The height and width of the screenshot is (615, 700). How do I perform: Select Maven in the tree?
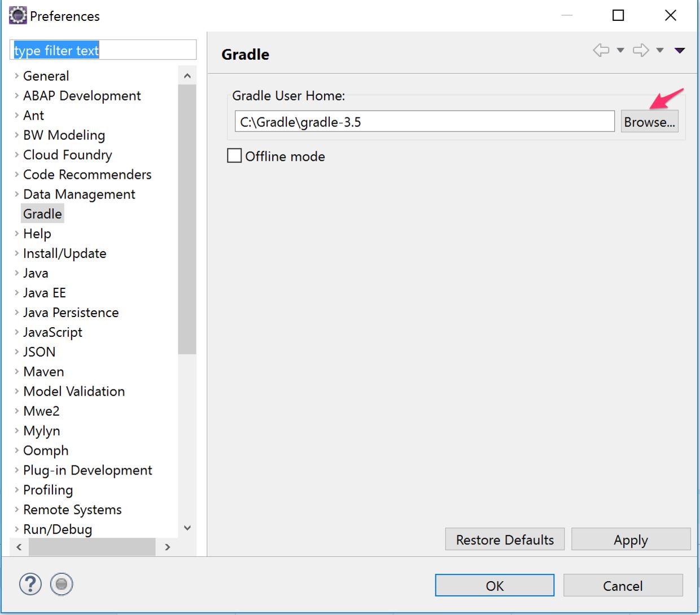click(x=43, y=372)
